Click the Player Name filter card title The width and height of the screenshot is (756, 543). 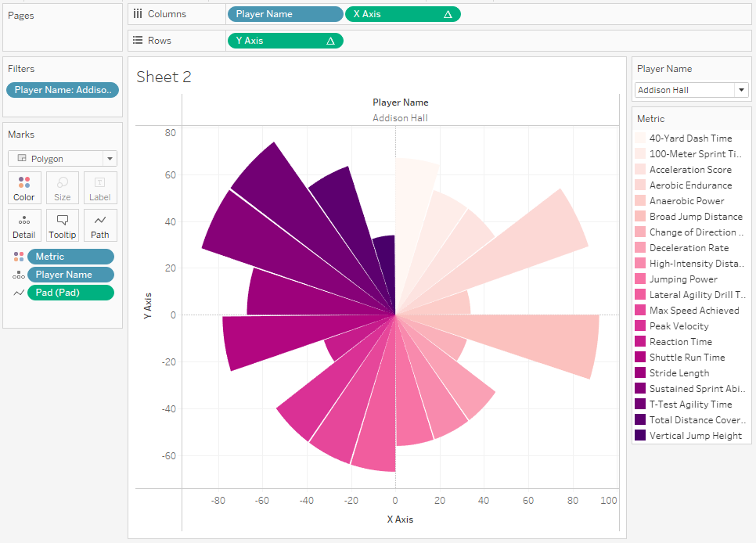[x=664, y=69]
